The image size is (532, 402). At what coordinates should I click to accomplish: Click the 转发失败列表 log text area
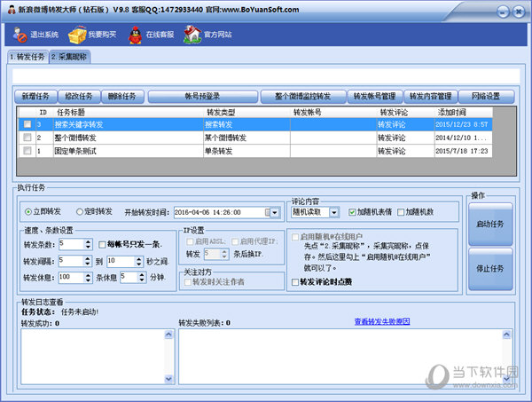coord(340,357)
